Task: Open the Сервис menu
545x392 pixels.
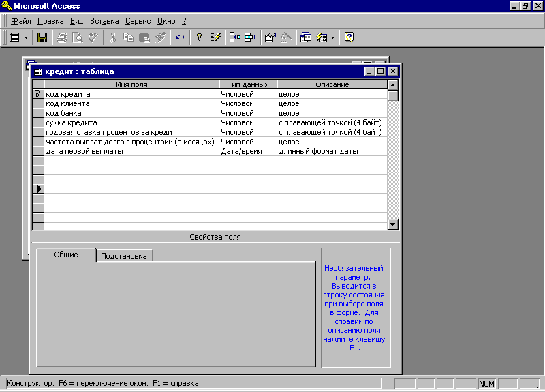Action: [138, 21]
